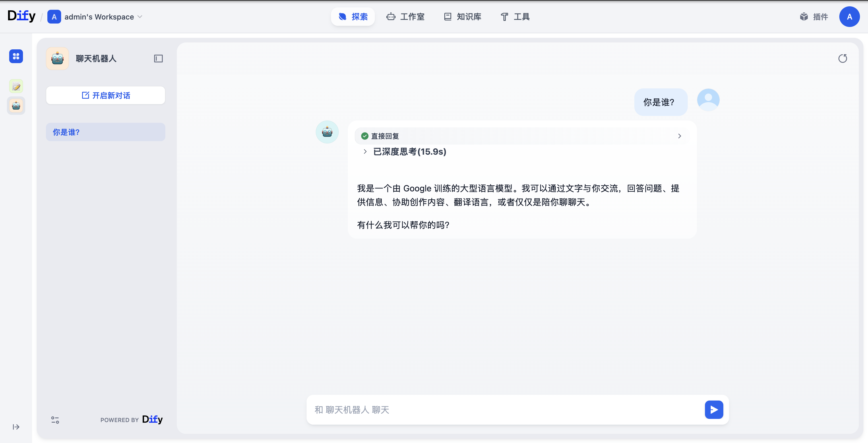This screenshot has width=868, height=443.
Task: Select the robot app in the left rail
Action: click(x=16, y=106)
